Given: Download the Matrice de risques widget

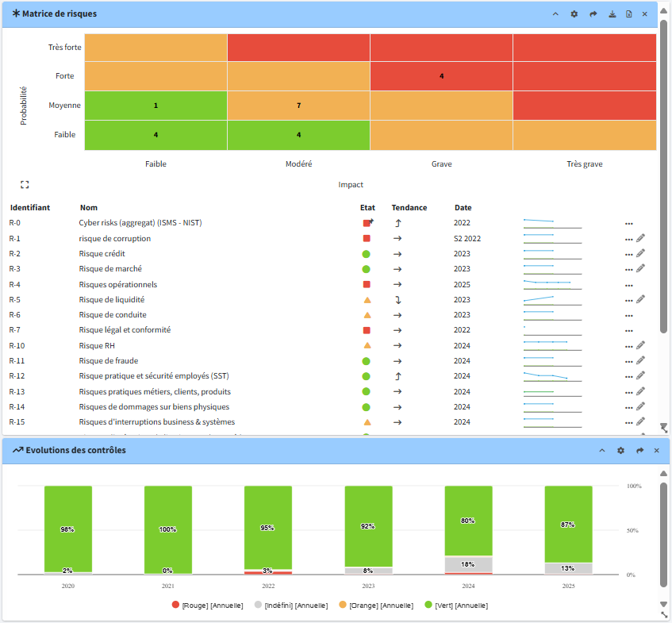Looking at the screenshot, I should point(612,14).
